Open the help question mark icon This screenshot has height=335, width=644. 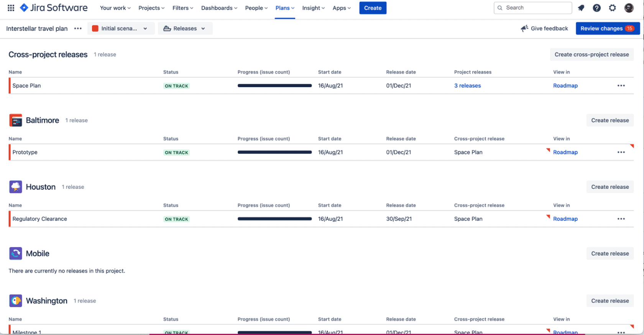(x=596, y=8)
